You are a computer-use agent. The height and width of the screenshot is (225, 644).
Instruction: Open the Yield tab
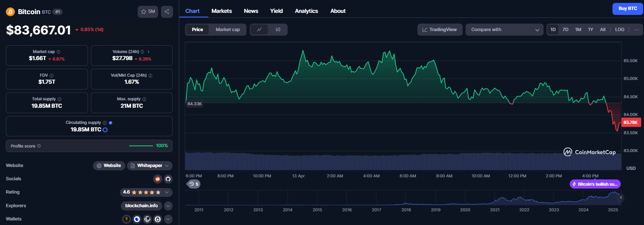tap(276, 11)
